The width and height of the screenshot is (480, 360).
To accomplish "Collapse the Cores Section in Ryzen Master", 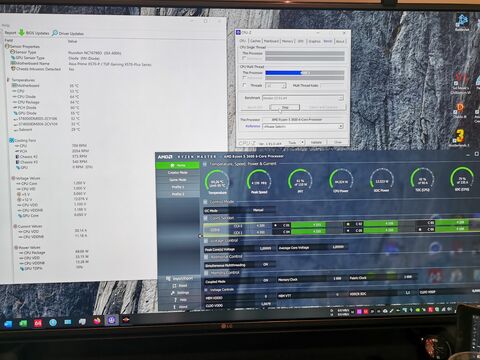I will [206, 218].
